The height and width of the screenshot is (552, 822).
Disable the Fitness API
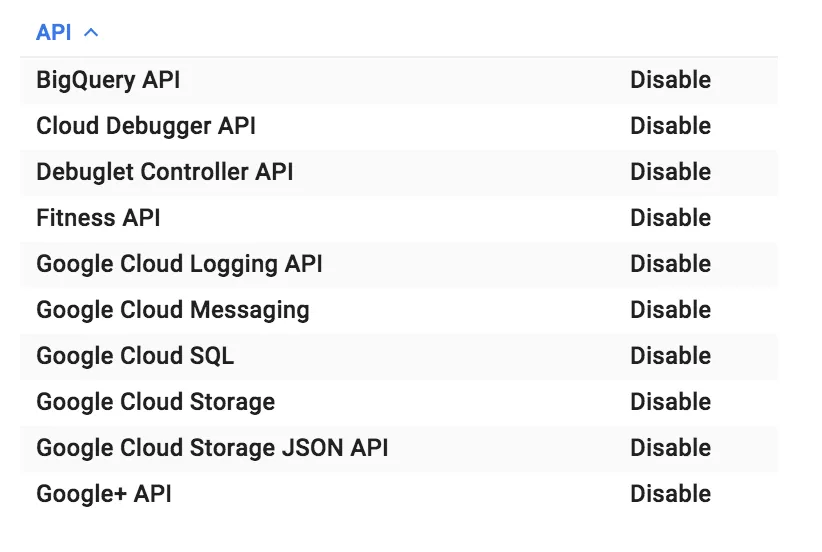(670, 218)
